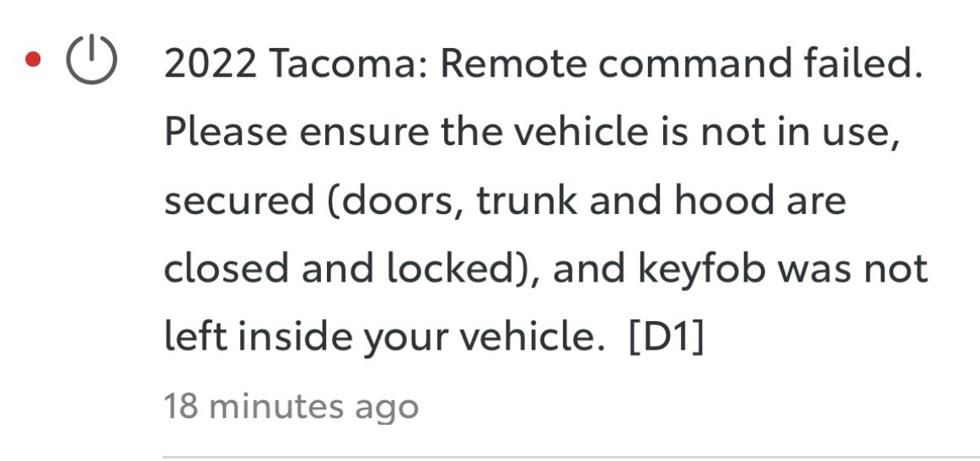Tap the '2022 Tacoma:' vehicle name text
The width and height of the screenshot is (980, 461).
click(x=296, y=64)
